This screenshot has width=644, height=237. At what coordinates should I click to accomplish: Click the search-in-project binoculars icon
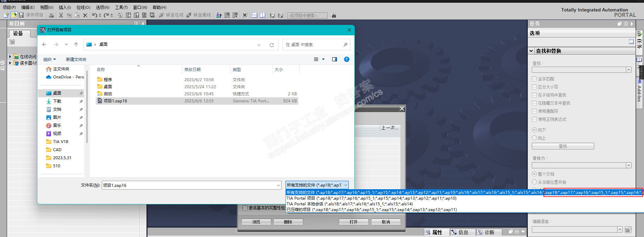point(333,15)
